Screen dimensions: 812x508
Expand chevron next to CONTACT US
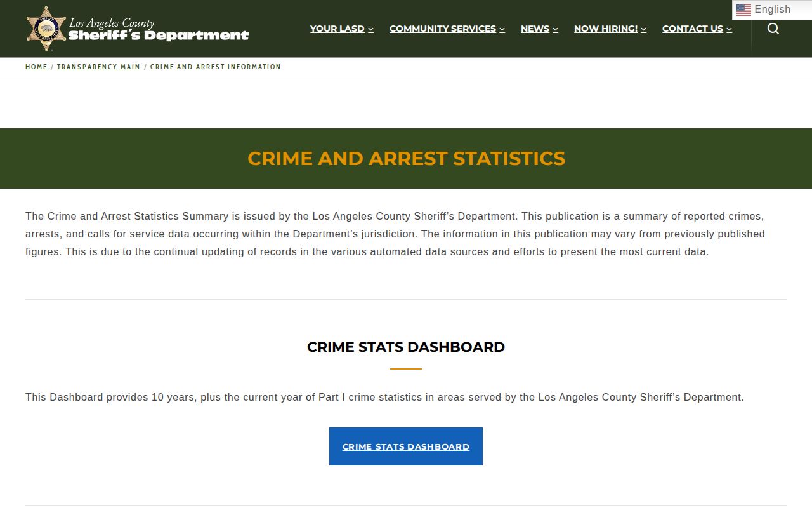pos(729,29)
